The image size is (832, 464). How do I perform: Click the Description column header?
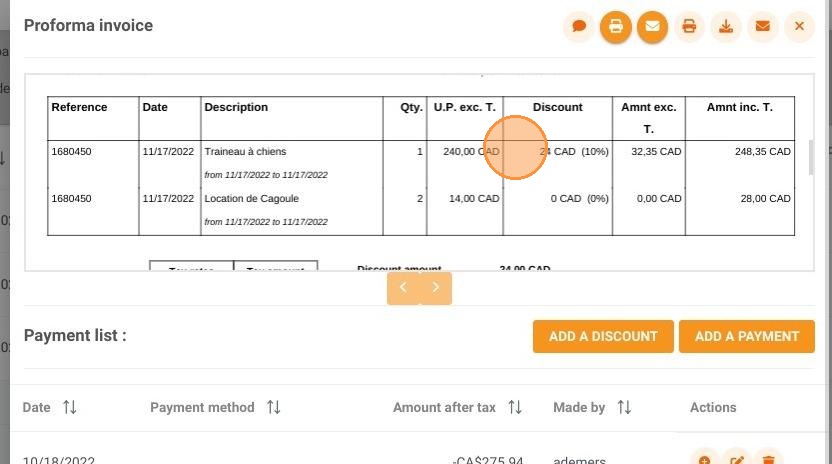coord(236,107)
